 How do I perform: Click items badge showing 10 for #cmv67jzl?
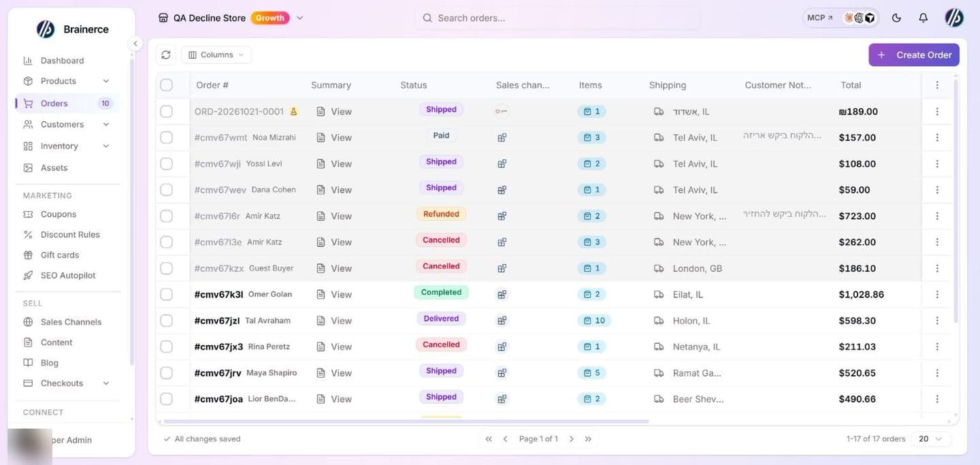[x=593, y=321]
